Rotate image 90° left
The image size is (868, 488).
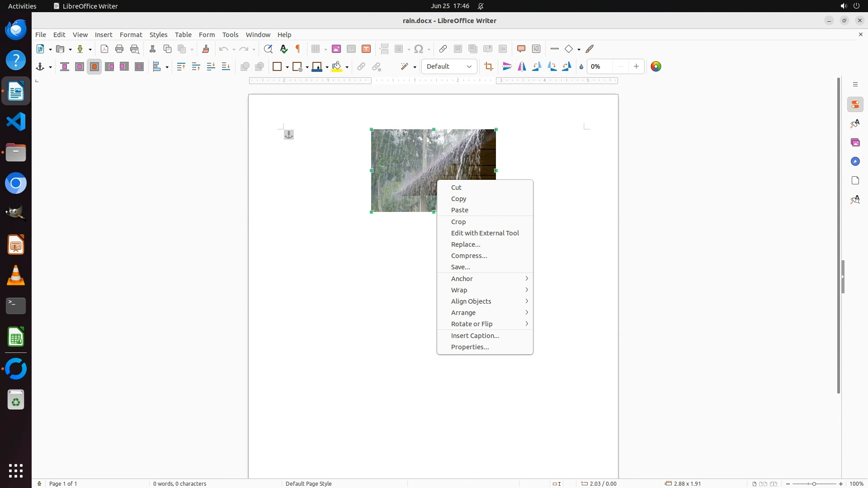pyautogui.click(x=537, y=67)
